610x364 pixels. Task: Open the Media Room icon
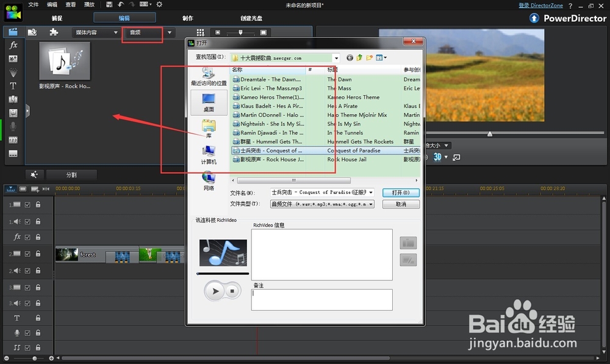(13, 32)
